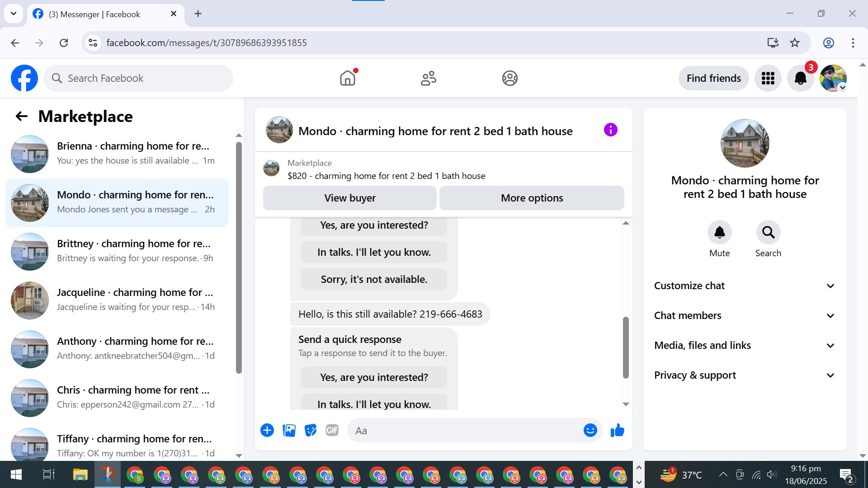Open the Home feed icon
The width and height of the screenshot is (868, 488).
point(348,78)
